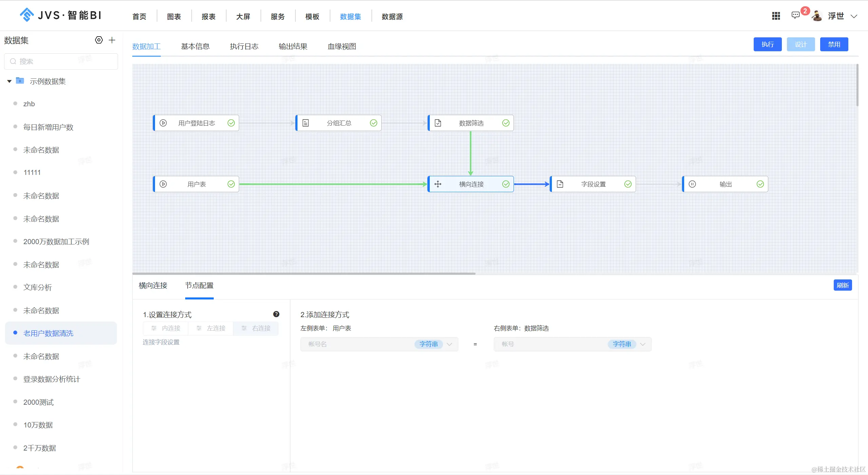Click the move icon on 横向连接 node
The width and height of the screenshot is (868, 475).
click(438, 184)
